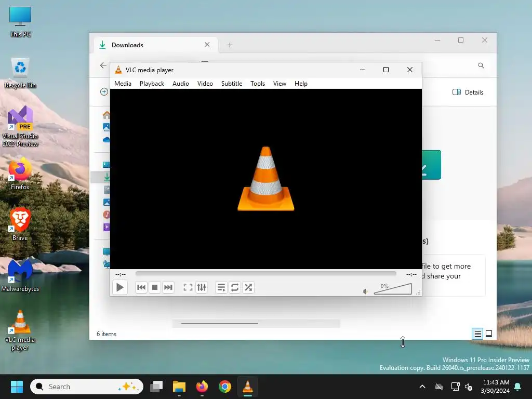Select Malwarebytes desktop shortcut

point(20,275)
